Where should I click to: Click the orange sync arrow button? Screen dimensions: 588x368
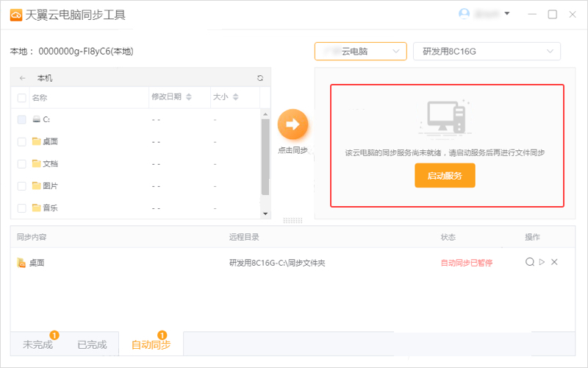(x=293, y=124)
